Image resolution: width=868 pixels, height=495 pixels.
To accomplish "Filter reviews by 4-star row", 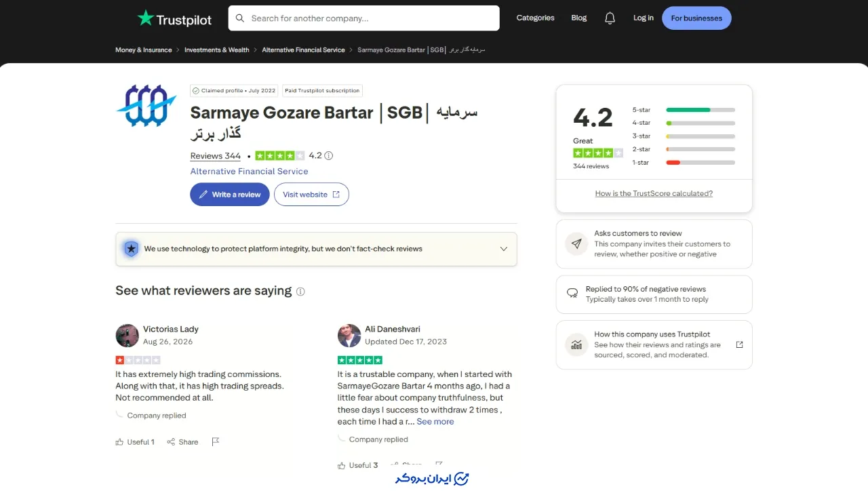I will (684, 123).
